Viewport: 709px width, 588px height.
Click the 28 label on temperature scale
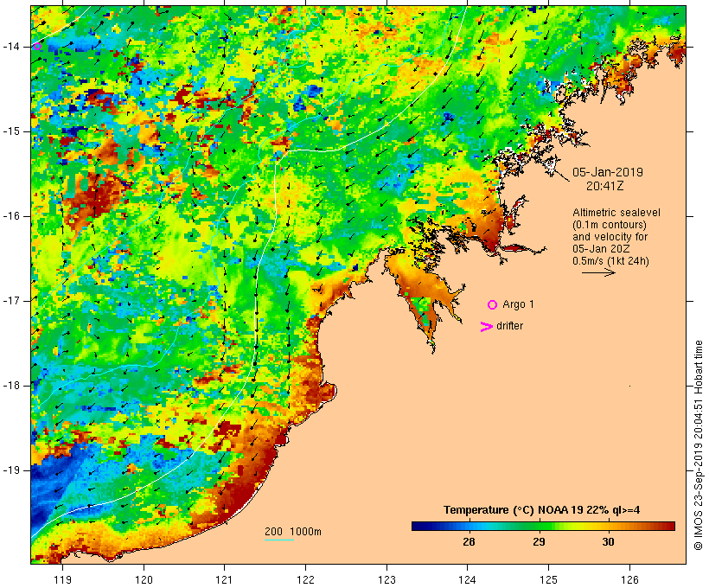(x=469, y=541)
